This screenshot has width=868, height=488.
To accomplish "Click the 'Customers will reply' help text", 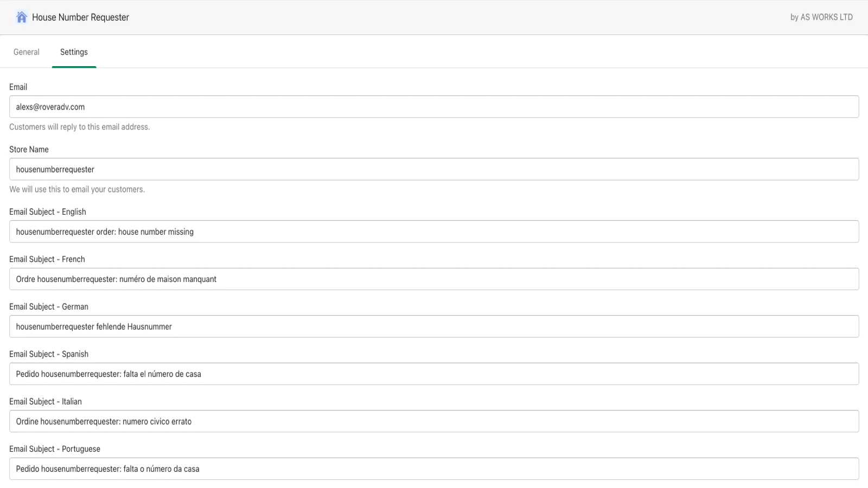I will click(x=79, y=127).
